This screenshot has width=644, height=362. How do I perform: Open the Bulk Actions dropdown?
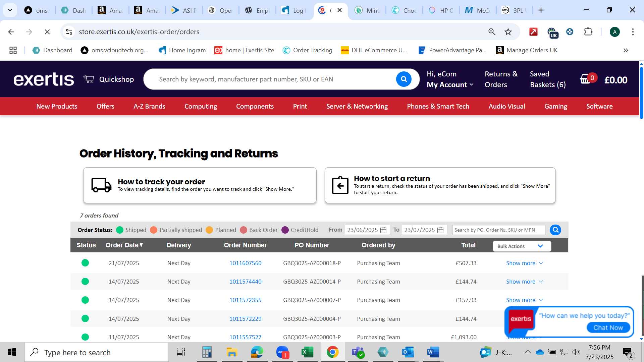click(522, 246)
